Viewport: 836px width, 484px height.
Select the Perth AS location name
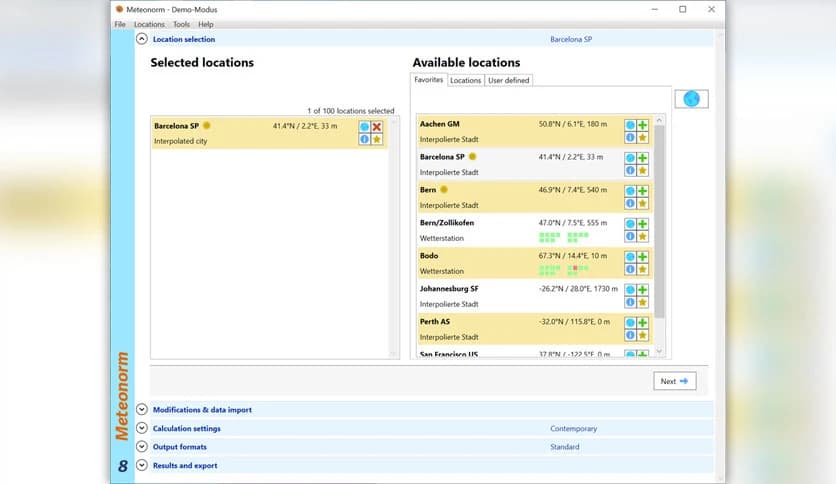(x=435, y=321)
